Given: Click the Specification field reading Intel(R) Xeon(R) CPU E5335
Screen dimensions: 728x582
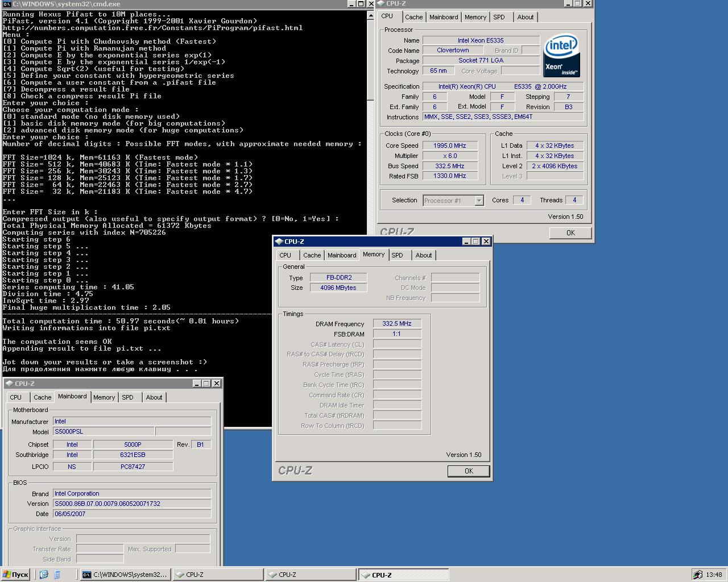Looking at the screenshot, I should point(503,86).
